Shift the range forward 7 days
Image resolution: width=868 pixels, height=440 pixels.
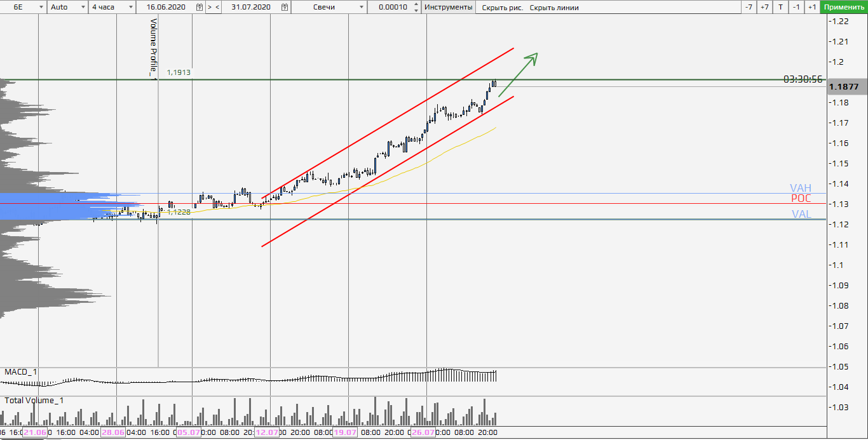tap(764, 7)
